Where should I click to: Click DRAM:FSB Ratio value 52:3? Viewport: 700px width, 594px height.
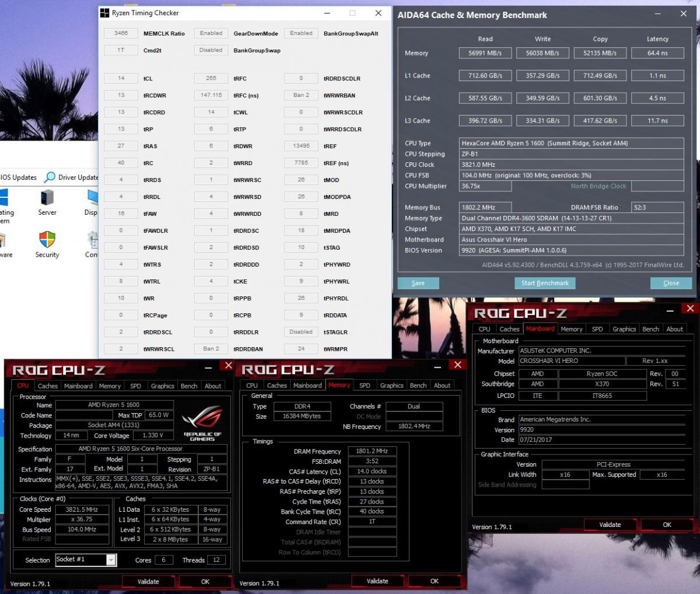click(657, 208)
